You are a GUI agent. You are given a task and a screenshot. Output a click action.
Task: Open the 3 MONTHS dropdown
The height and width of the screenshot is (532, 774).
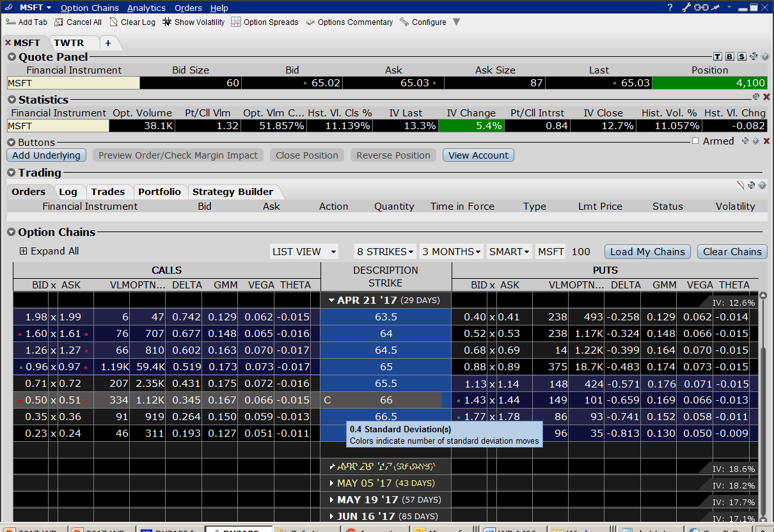point(452,251)
